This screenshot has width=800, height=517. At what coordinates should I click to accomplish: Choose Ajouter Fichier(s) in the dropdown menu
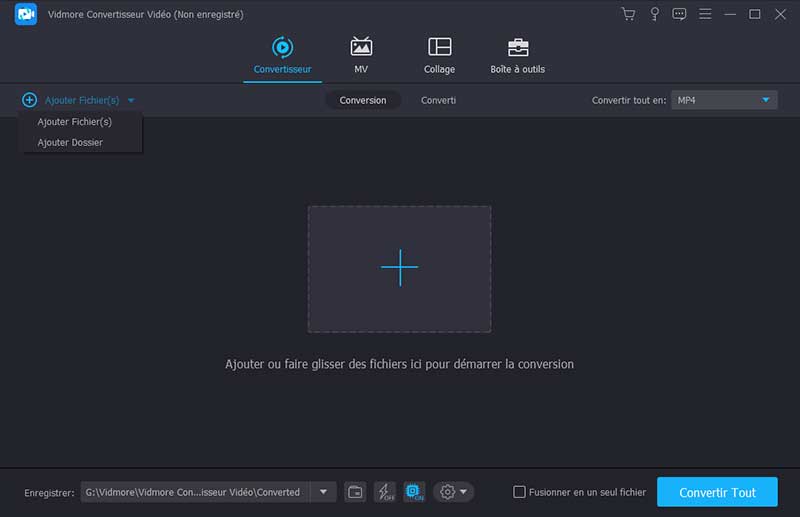pos(75,121)
